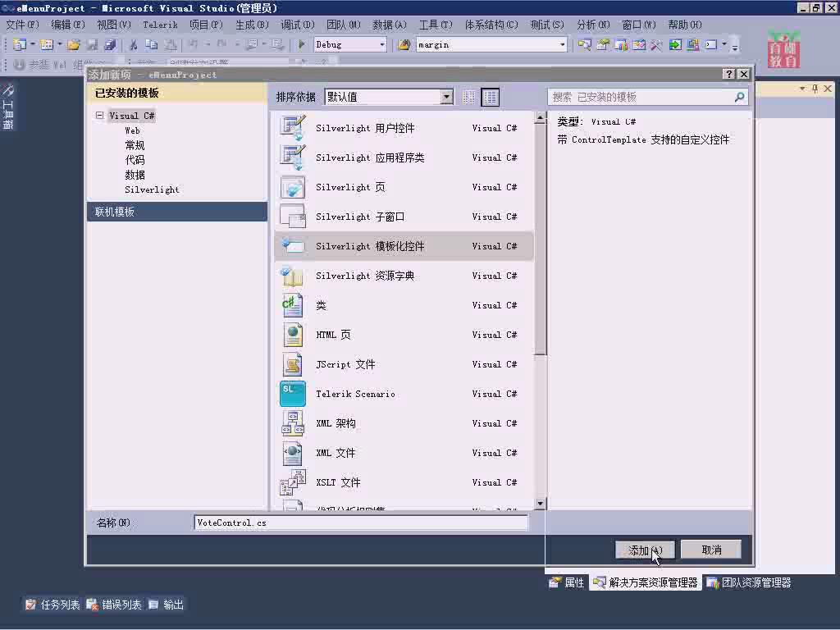Click the Properties Window toolbar icon
This screenshot has width=840, height=630.
pos(603,44)
